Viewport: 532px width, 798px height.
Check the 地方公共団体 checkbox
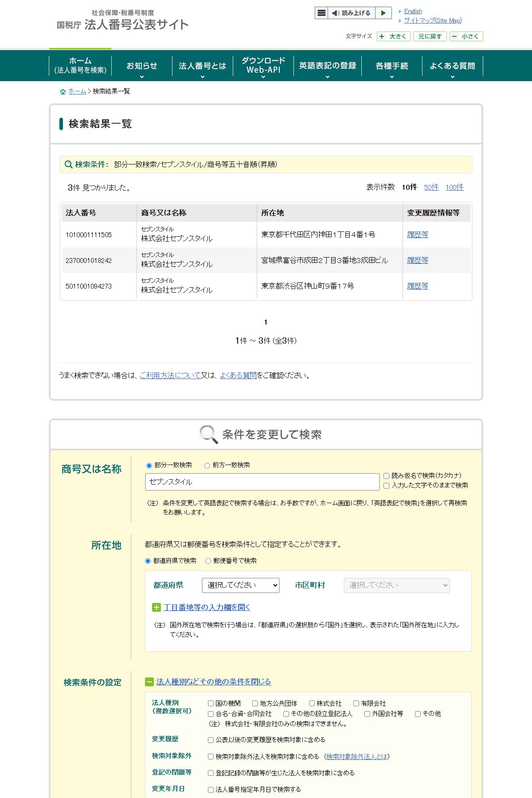click(x=255, y=704)
